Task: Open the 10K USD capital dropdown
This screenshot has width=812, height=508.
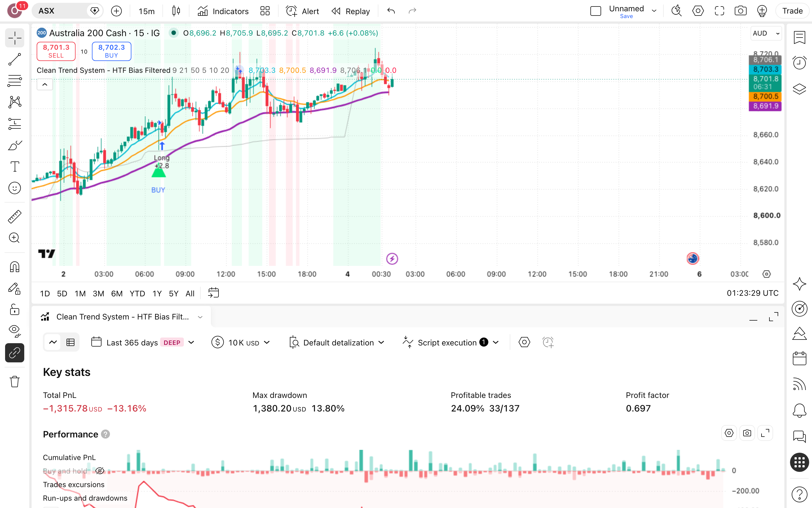Action: coord(240,343)
